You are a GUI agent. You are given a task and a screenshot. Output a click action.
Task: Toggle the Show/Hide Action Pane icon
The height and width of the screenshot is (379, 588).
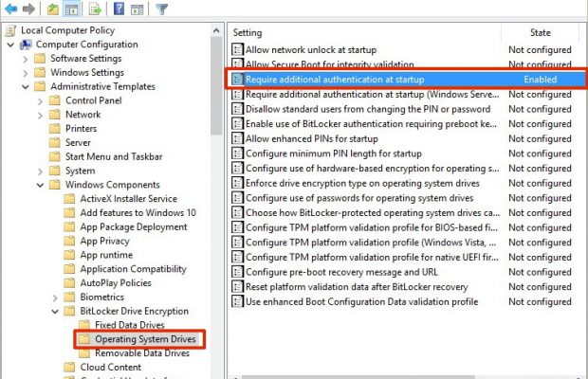tap(138, 9)
